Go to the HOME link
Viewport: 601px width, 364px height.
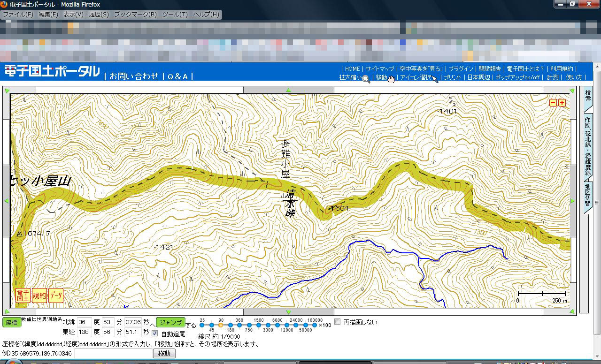(x=352, y=69)
